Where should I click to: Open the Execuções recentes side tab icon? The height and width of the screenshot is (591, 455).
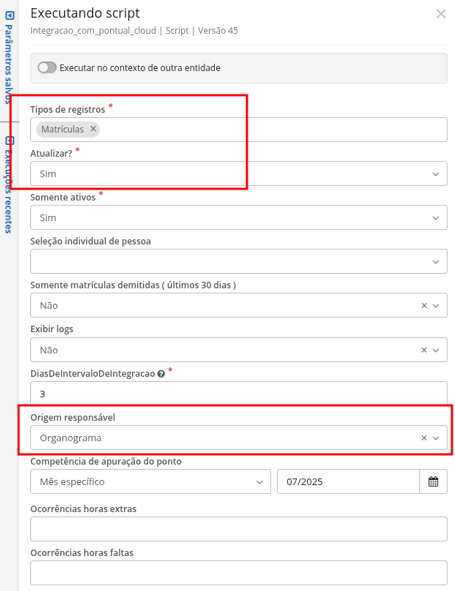[x=10, y=141]
